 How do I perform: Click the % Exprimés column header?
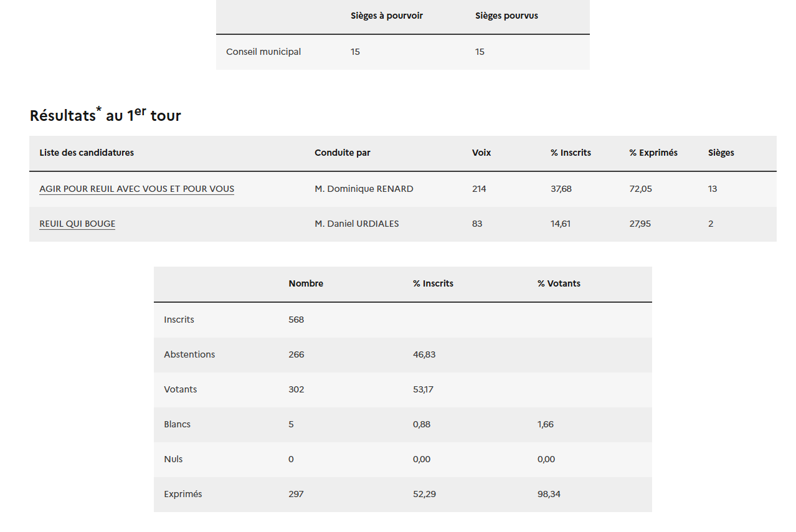653,153
